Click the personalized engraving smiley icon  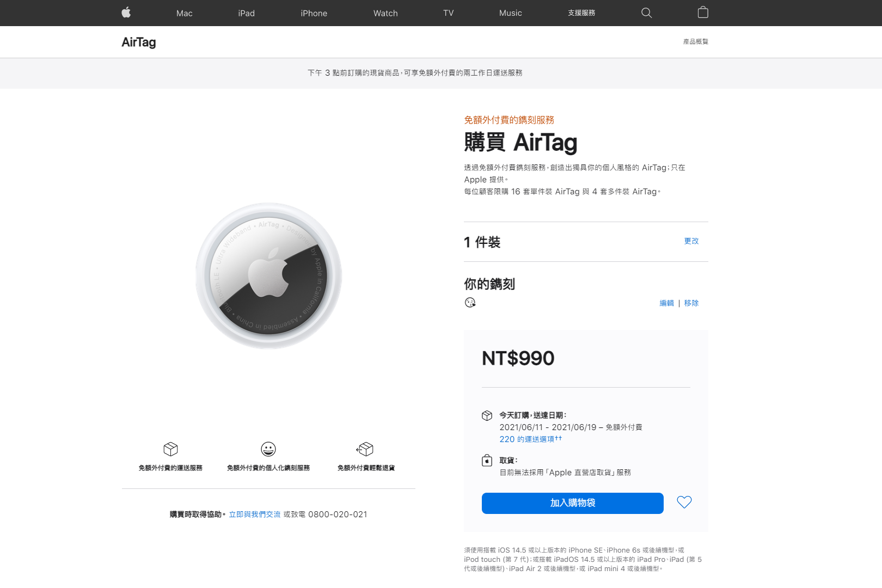(x=268, y=449)
